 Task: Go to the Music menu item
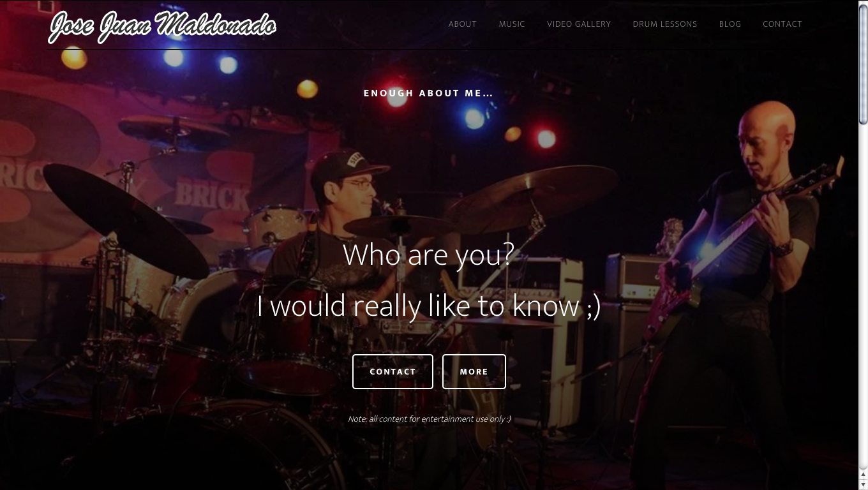click(512, 24)
